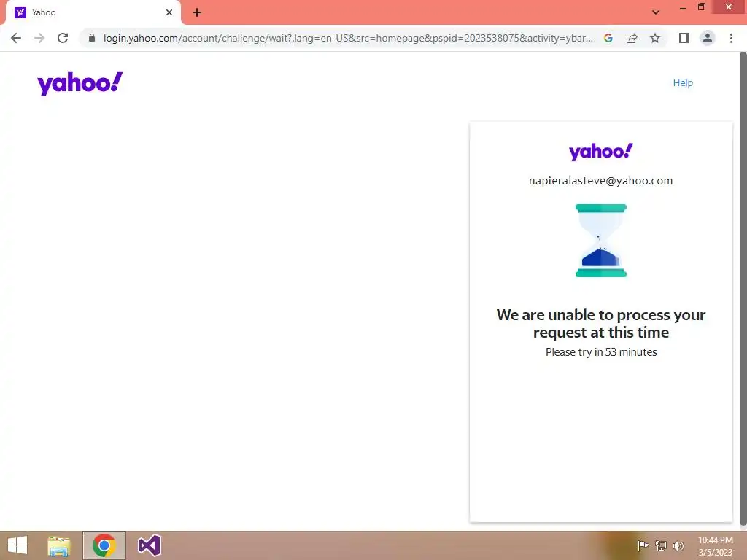Click the address bar URL
Image resolution: width=747 pixels, height=560 pixels.
tap(348, 38)
